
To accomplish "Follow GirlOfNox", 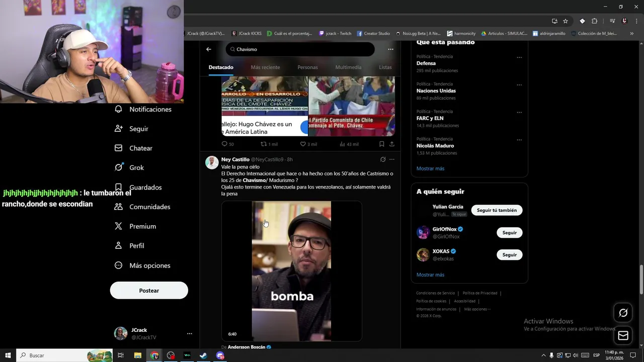I will [x=510, y=233].
